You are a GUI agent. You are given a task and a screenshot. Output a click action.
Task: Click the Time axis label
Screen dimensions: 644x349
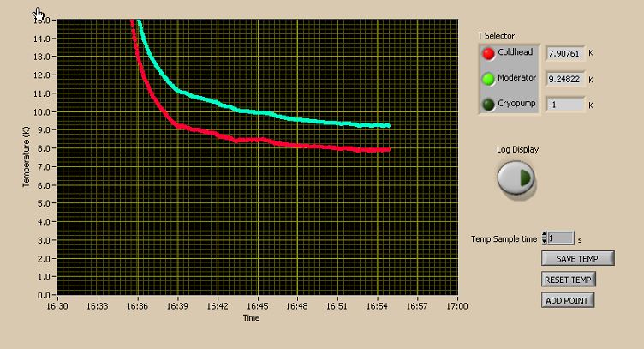[251, 318]
